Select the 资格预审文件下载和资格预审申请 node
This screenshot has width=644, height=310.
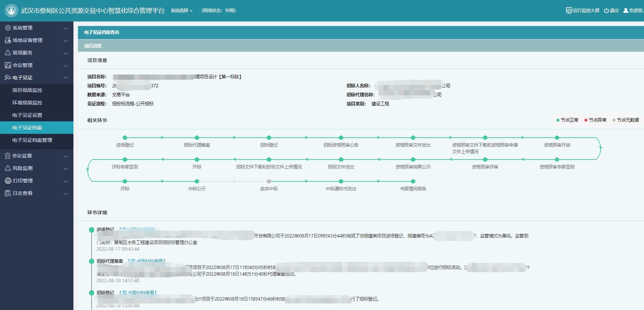pos(485,138)
